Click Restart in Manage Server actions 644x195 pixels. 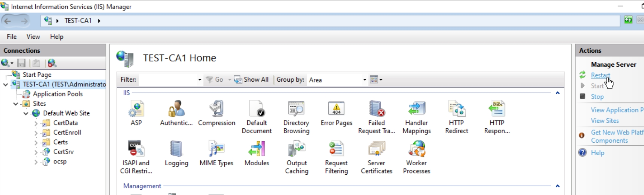click(x=600, y=75)
